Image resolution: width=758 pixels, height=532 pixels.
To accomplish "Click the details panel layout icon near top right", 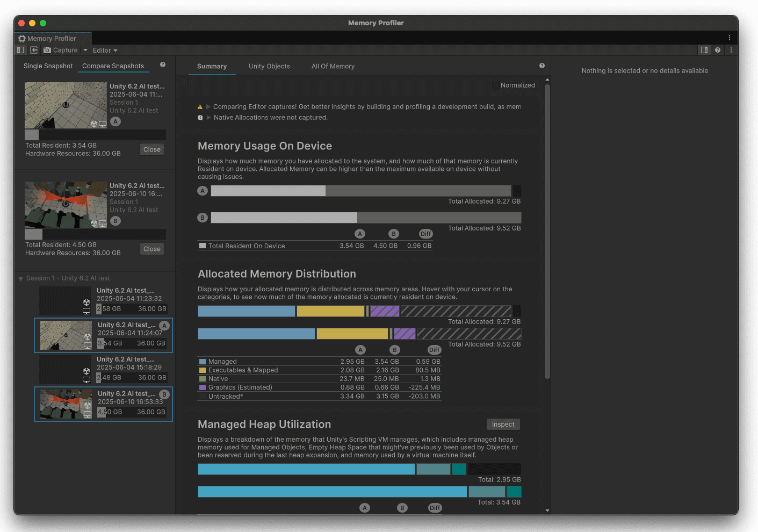I will (x=704, y=50).
